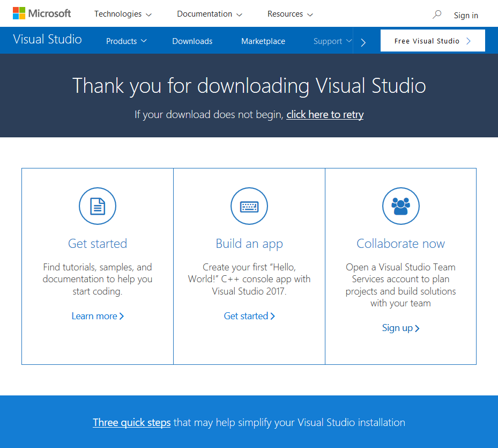Click the Free Visual Studio button
Viewport: 498px width, 448px height.
(x=433, y=41)
